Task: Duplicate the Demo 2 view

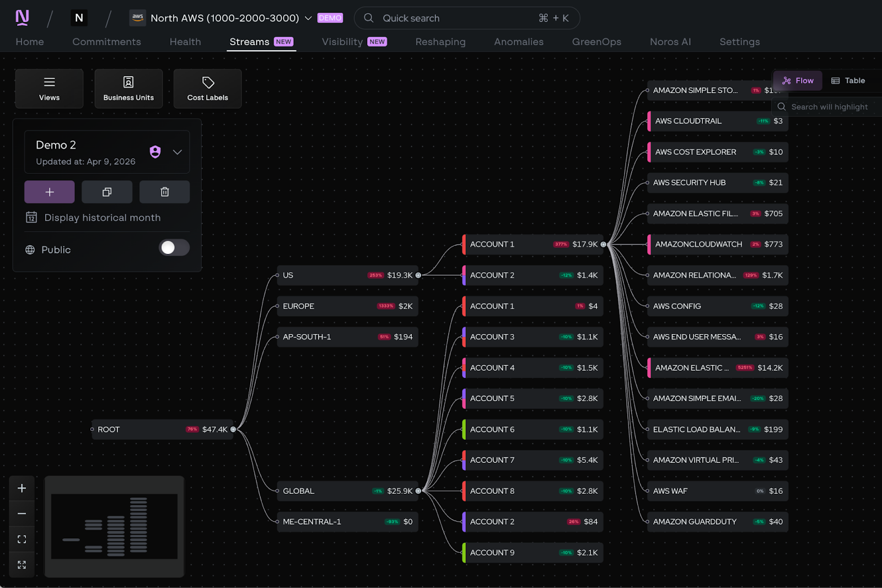Action: 107,192
